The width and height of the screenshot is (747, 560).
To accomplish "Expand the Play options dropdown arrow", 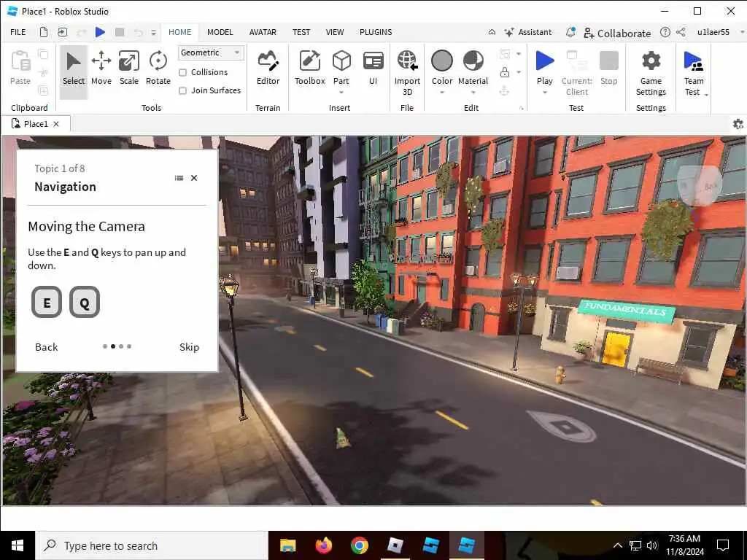I will coord(545,93).
